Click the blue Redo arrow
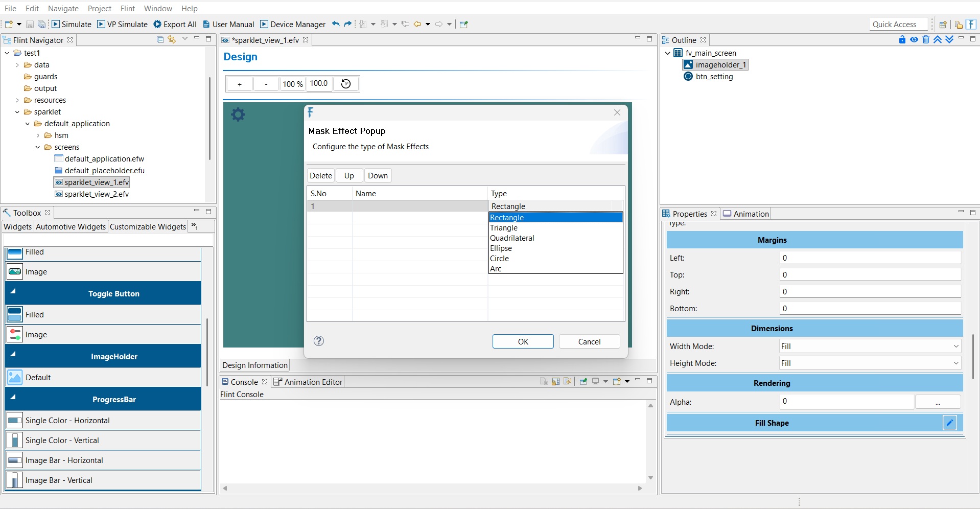The height and width of the screenshot is (509, 980). 348,24
